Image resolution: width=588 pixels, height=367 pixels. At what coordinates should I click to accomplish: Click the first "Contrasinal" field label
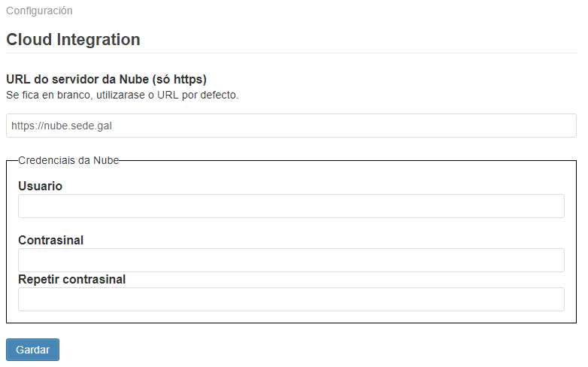[x=50, y=240]
